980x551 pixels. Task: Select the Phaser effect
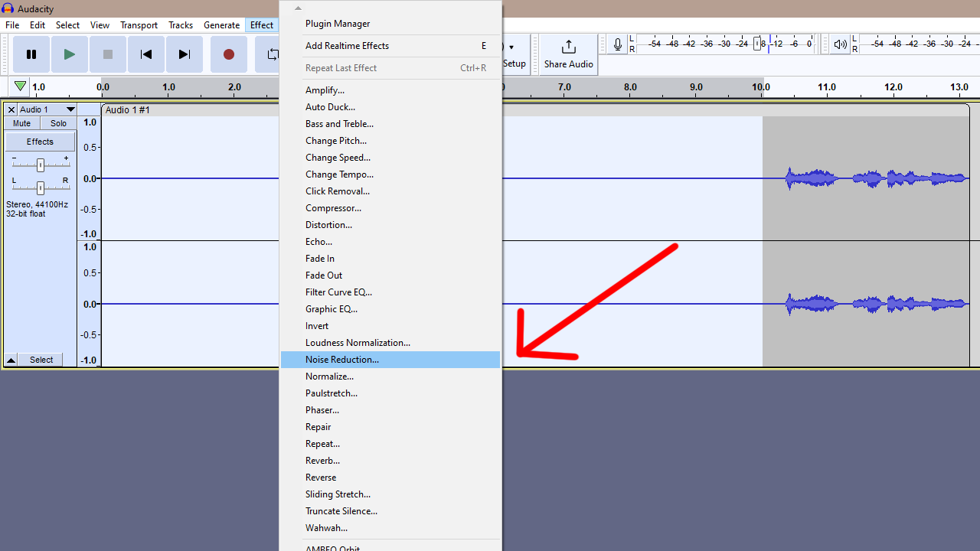coord(390,410)
